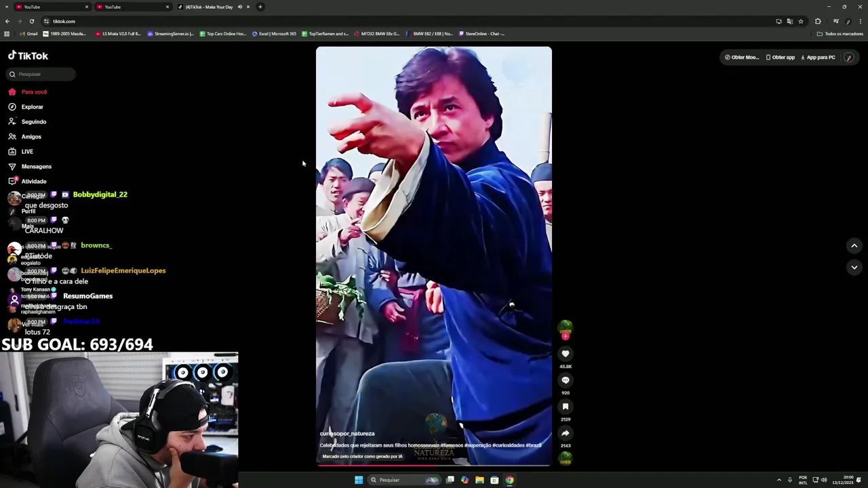This screenshot has width=868, height=488.
Task: Open LIVE section in sidebar
Action: click(x=20, y=152)
